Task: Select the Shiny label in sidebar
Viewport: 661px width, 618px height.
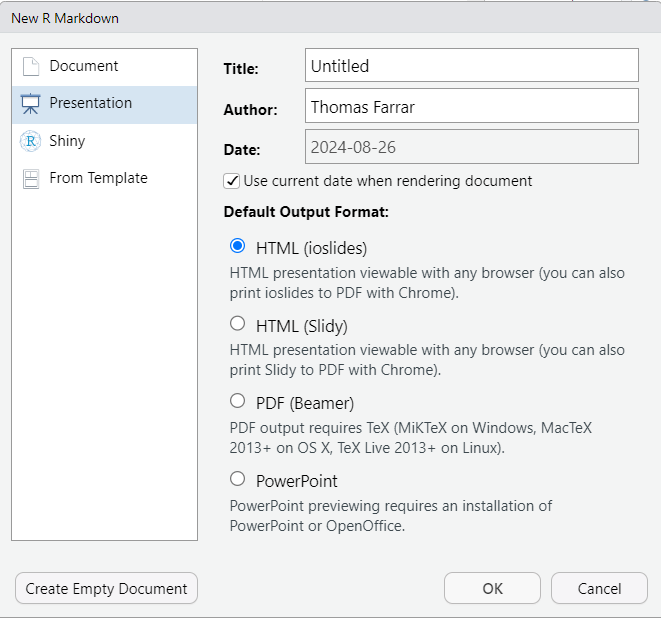Action: coord(67,141)
